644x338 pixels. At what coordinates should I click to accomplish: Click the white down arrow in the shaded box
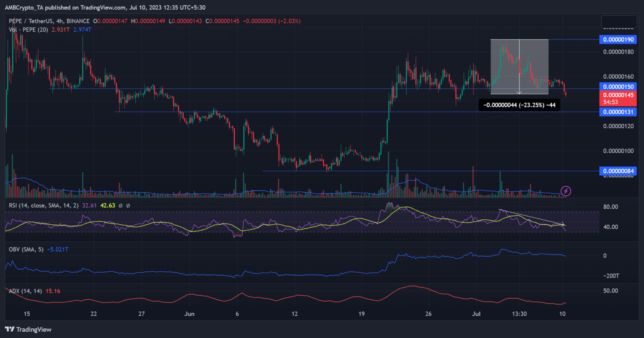519,91
